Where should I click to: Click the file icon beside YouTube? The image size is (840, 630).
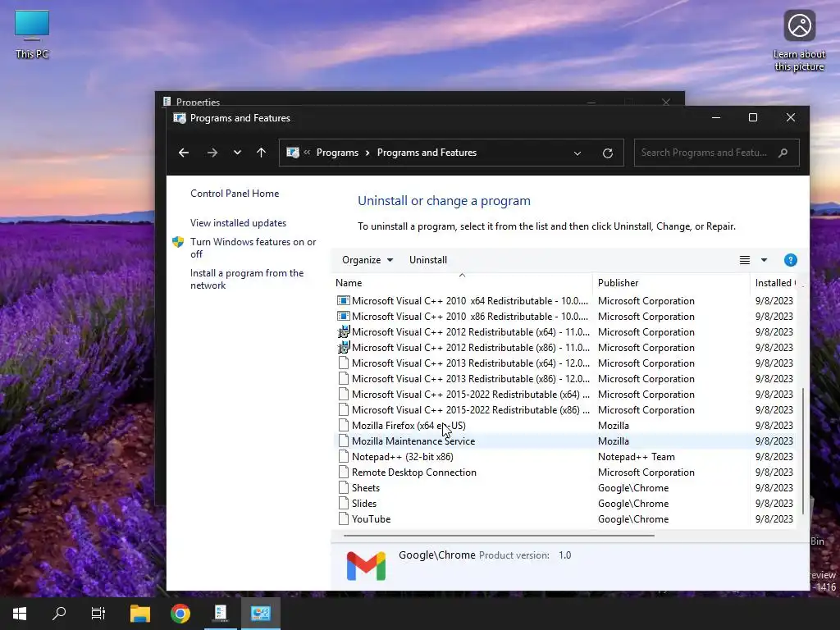tap(344, 518)
